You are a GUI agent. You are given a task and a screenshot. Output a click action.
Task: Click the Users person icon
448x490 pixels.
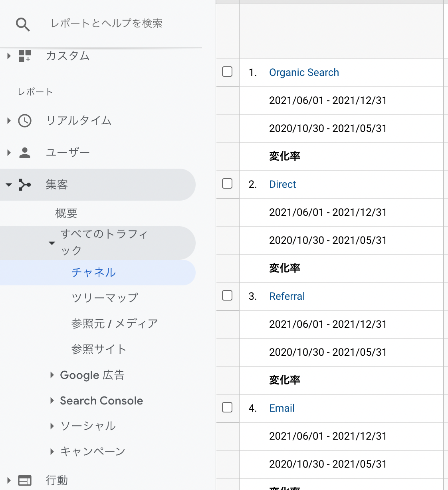(25, 153)
